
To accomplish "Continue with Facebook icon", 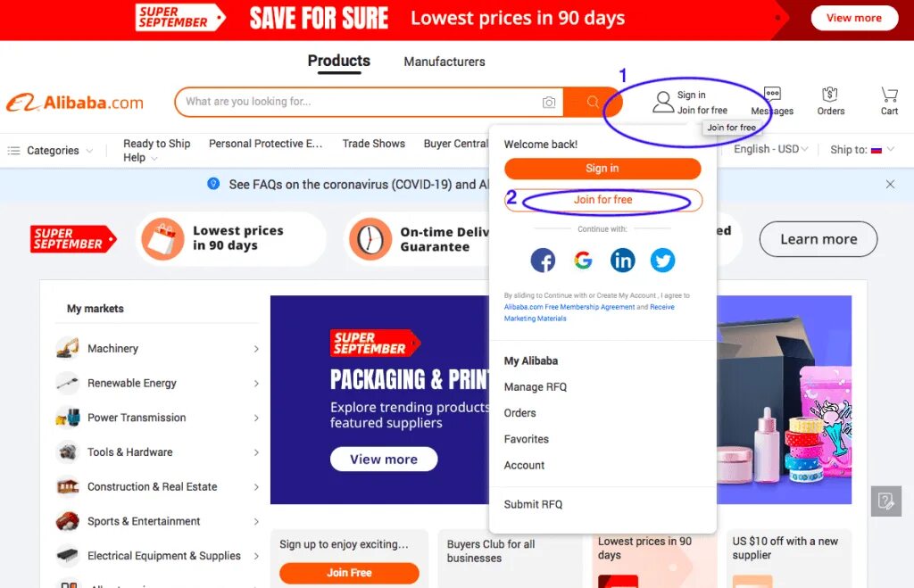I will point(543,260).
